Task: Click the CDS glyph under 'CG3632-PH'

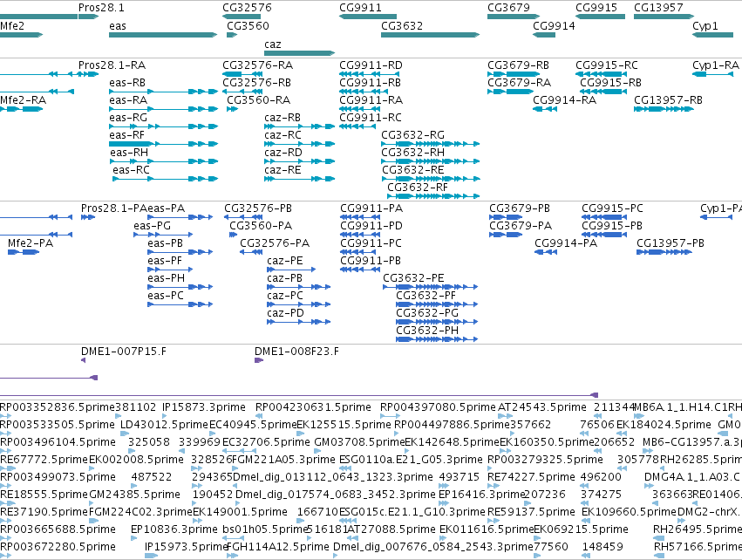Action: click(x=437, y=339)
